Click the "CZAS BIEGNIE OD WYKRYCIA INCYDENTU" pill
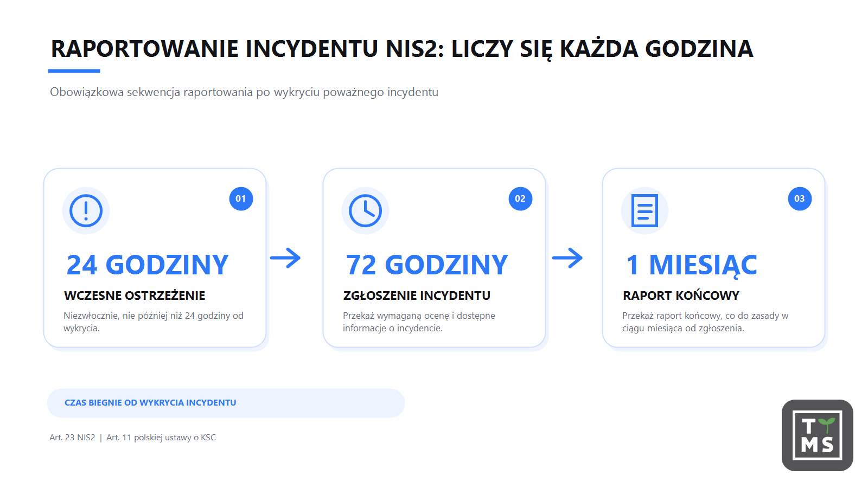This screenshot has width=868, height=488. point(226,403)
